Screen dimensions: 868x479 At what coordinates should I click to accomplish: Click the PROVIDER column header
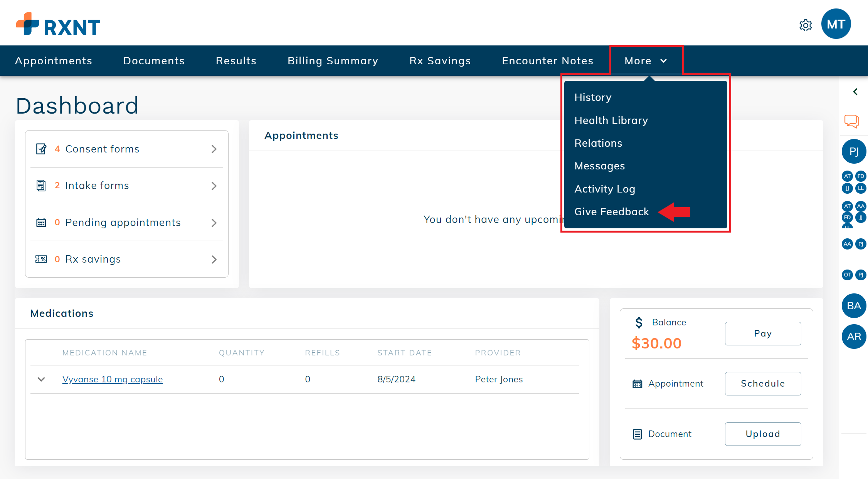tap(498, 353)
